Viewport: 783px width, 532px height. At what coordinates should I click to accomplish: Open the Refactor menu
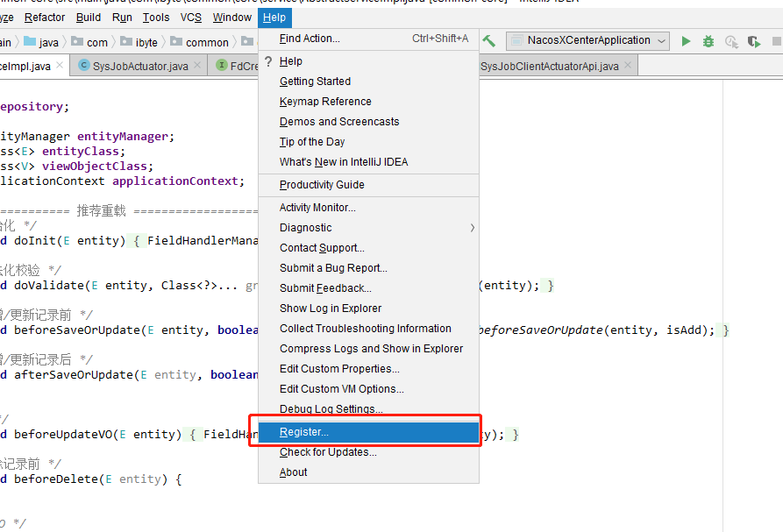click(x=45, y=18)
